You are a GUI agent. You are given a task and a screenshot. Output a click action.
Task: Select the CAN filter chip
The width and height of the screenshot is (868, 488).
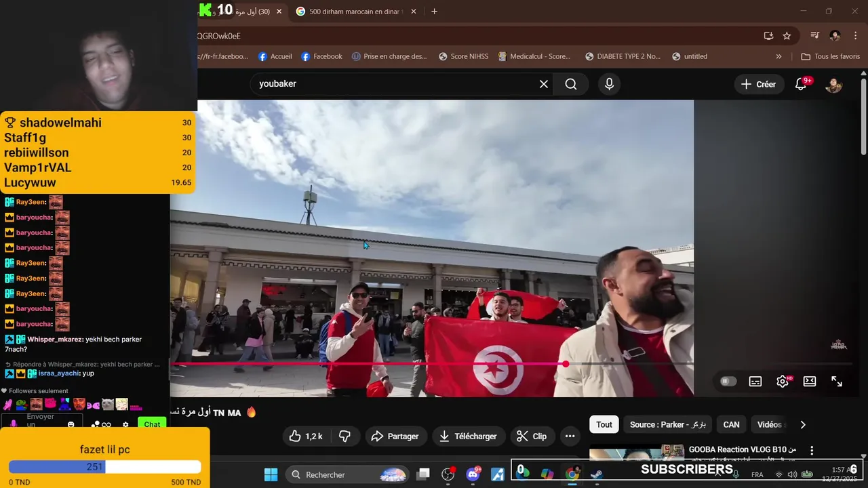click(731, 425)
